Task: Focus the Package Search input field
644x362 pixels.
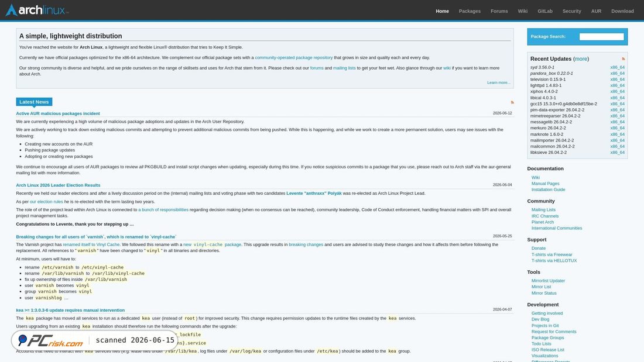Action: (x=601, y=36)
